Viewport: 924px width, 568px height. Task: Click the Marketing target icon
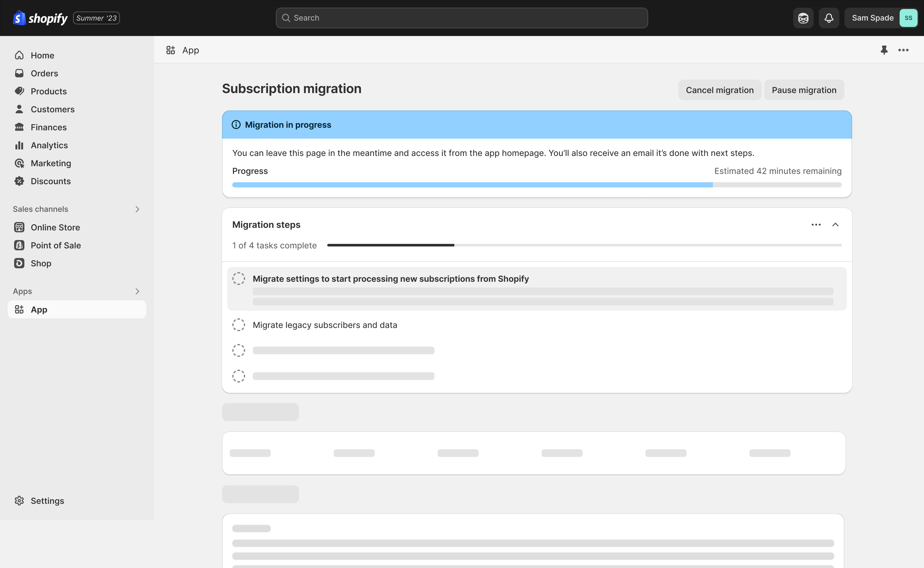point(19,163)
